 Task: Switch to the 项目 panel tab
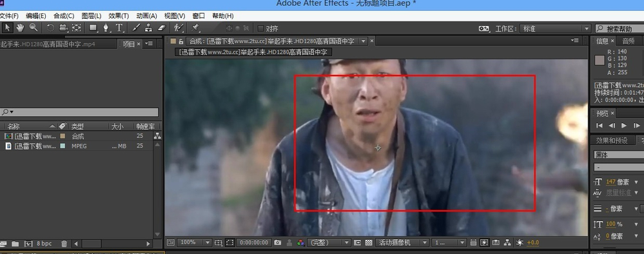[129, 44]
